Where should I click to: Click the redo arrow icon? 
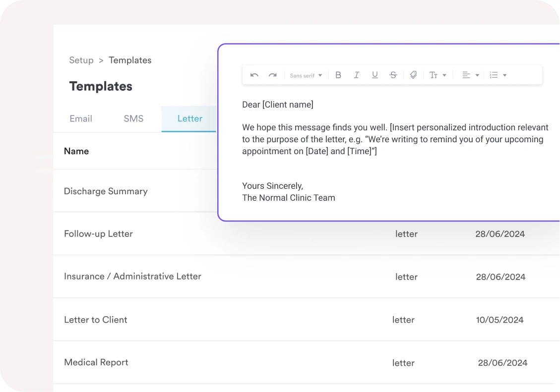272,75
